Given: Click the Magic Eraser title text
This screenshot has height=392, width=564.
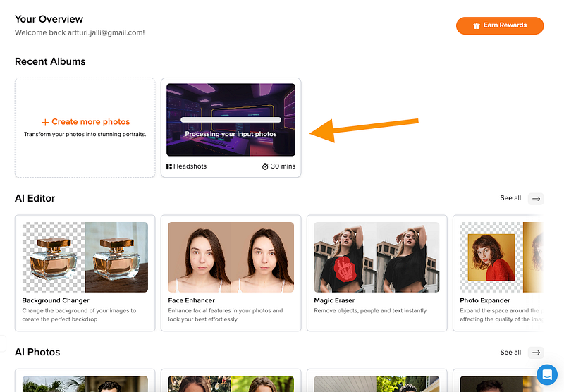Looking at the screenshot, I should click(334, 300).
